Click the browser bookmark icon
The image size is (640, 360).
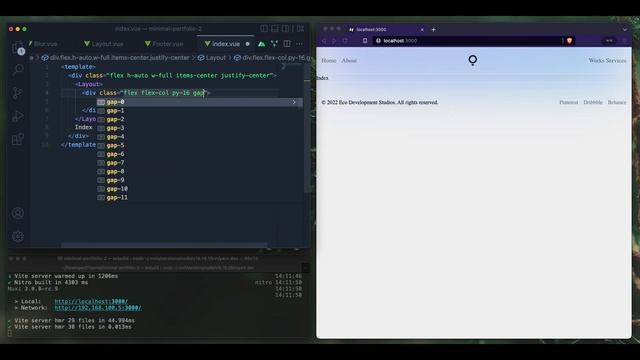coord(365,41)
